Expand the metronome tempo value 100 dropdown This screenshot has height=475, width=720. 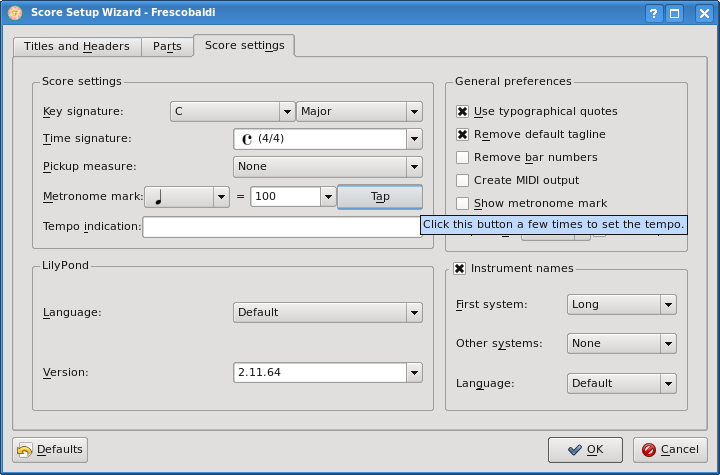328,197
